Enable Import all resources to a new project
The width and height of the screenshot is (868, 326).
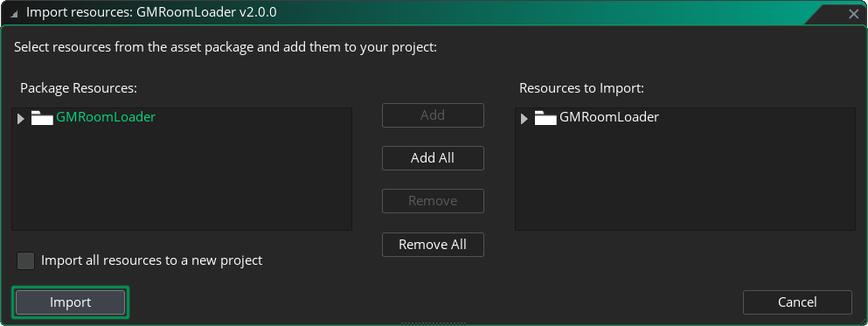(25, 260)
